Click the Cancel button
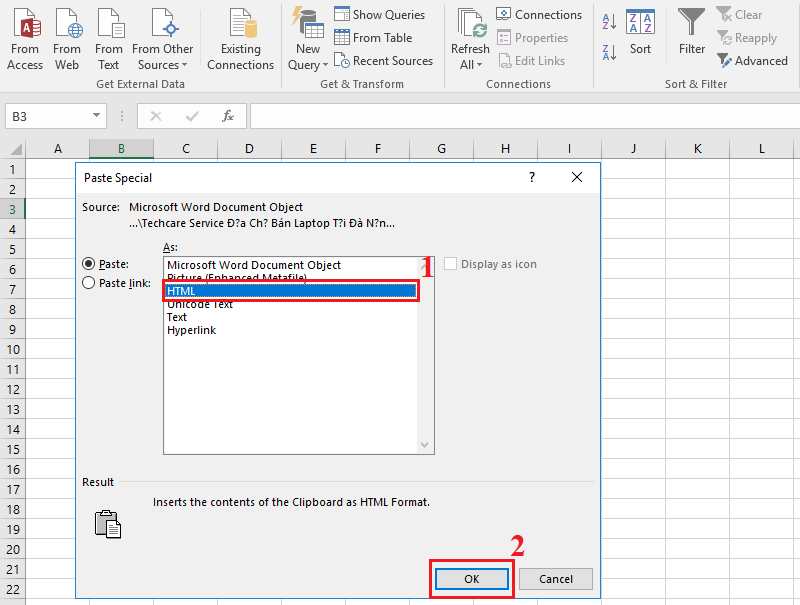 [x=555, y=578]
